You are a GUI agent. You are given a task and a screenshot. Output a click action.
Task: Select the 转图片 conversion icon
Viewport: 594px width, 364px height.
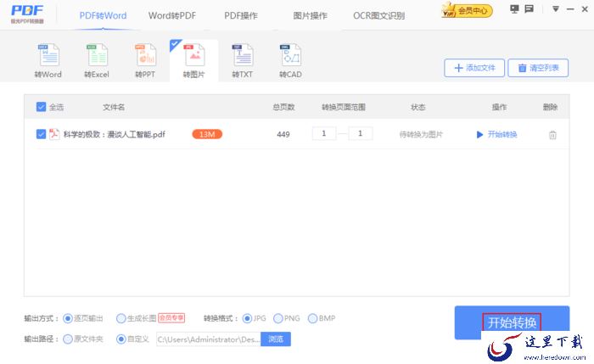coord(194,60)
